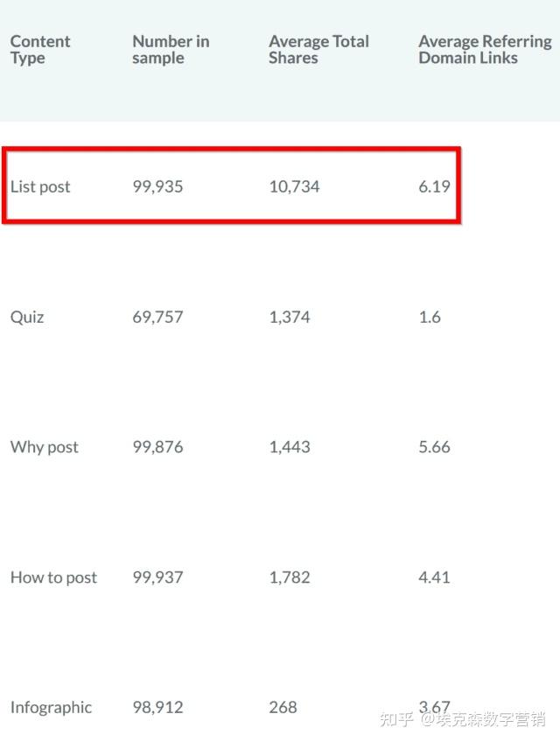
Task: Select the links value 1.6
Action: 430,317
